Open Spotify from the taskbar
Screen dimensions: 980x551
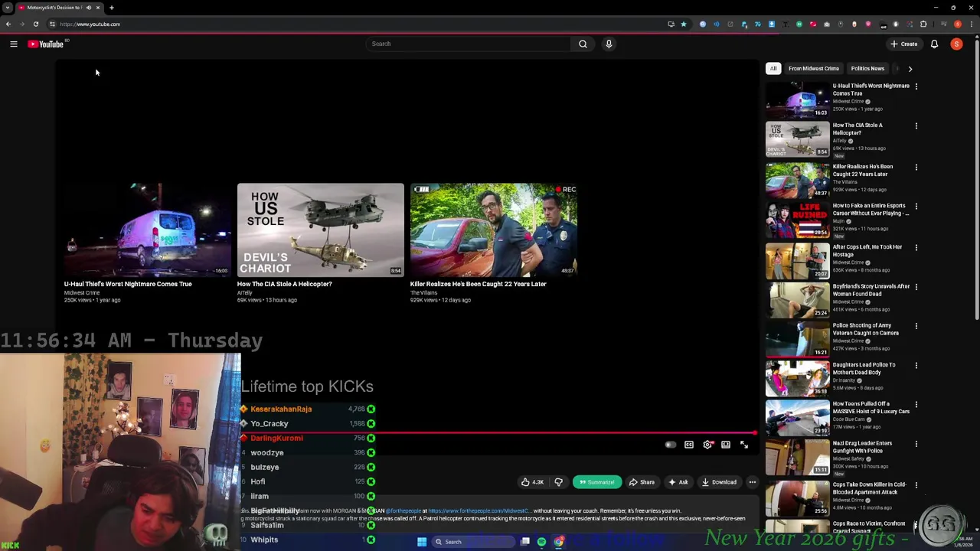tap(541, 542)
